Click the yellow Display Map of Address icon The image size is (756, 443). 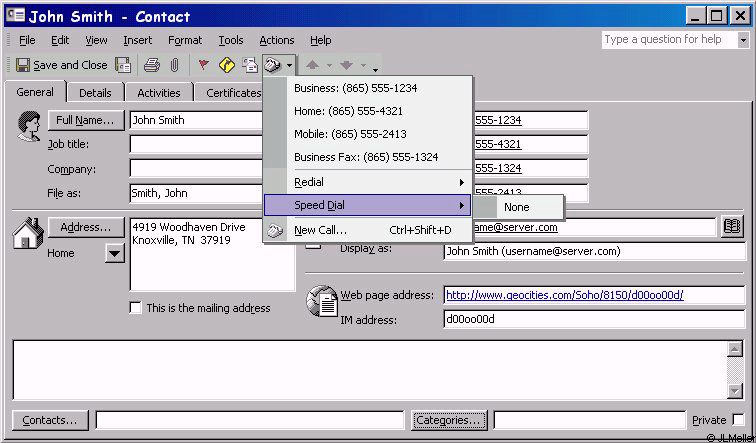tap(227, 65)
